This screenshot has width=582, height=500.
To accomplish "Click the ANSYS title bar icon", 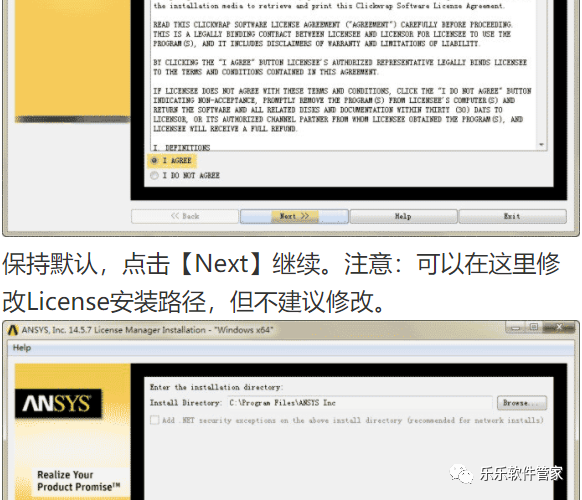I will click(x=13, y=330).
